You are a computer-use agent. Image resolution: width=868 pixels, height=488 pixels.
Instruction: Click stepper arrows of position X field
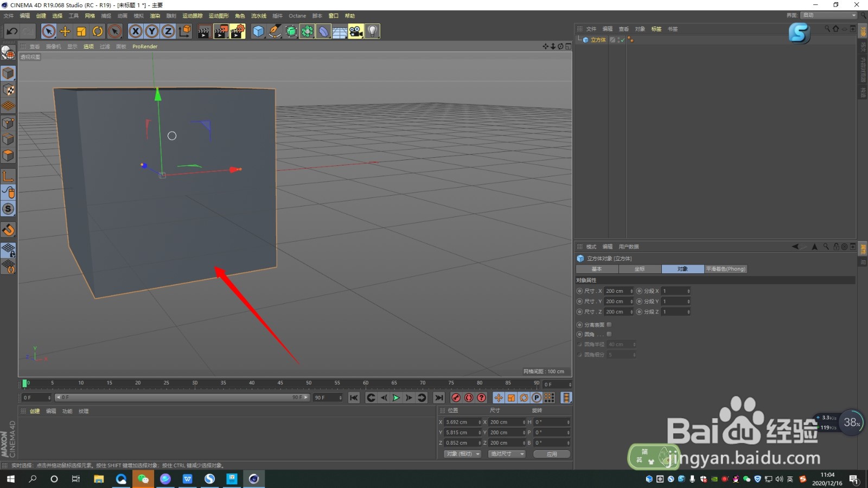tap(480, 422)
